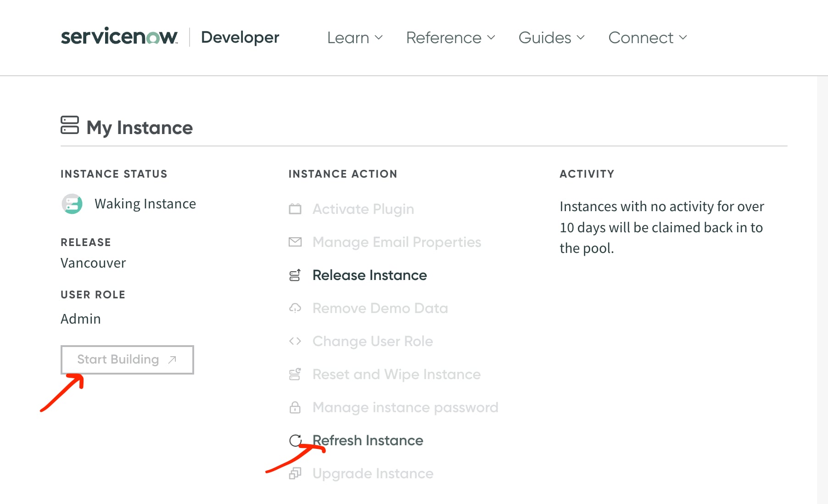Image resolution: width=828 pixels, height=504 pixels.
Task: Click the Reset and Wipe Instance icon
Action: (x=295, y=374)
